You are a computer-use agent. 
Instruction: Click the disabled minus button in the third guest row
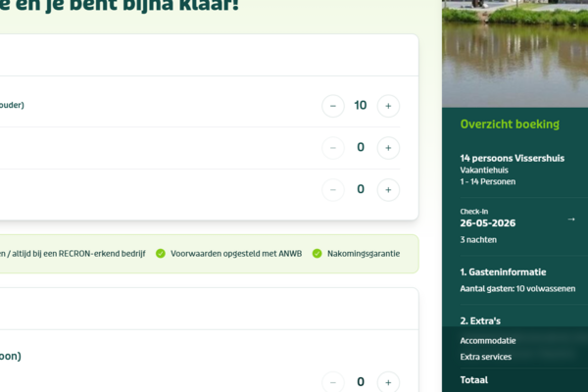tap(333, 190)
